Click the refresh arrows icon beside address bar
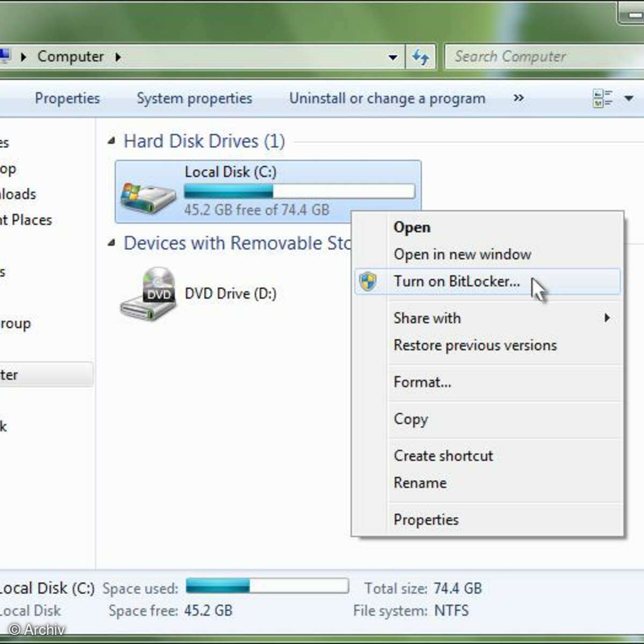 point(420,57)
